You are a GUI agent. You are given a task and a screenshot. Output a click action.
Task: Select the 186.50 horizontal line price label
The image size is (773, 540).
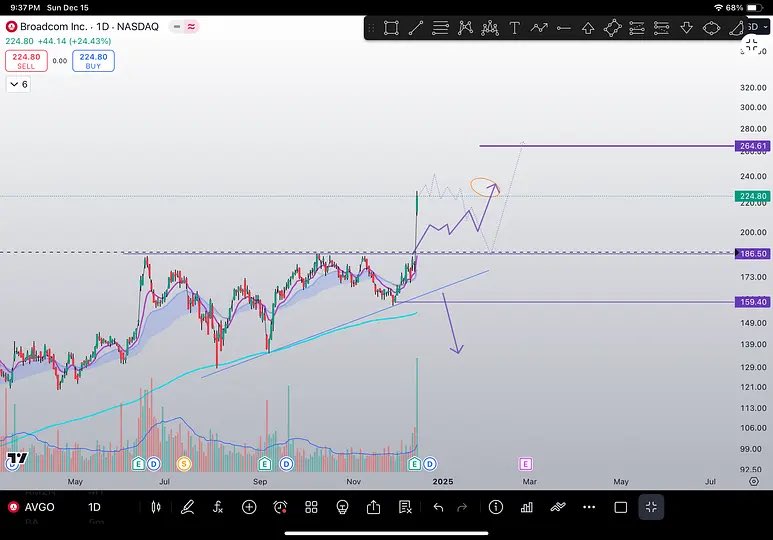click(x=752, y=253)
